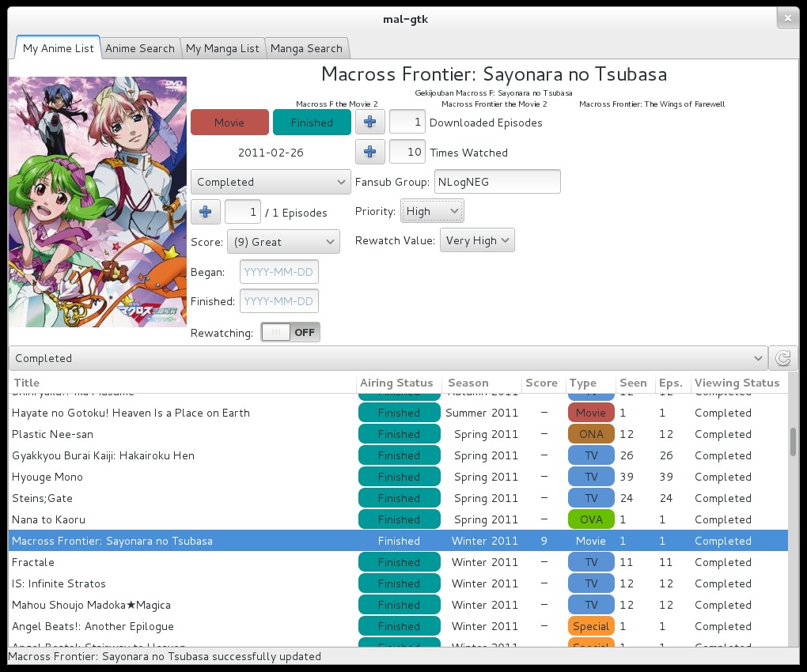Select the Plastic Nee-san row
Screen dimensions: 807x672
tap(398, 435)
